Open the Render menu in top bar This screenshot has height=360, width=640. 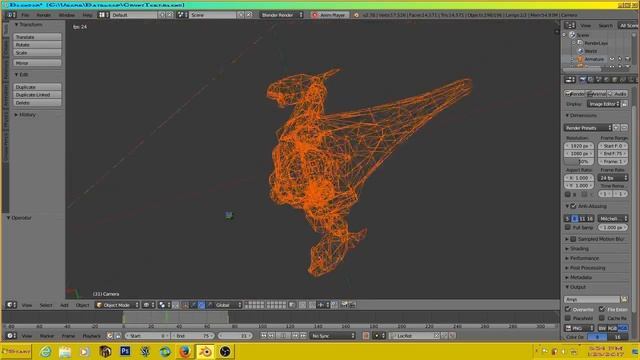(43, 15)
